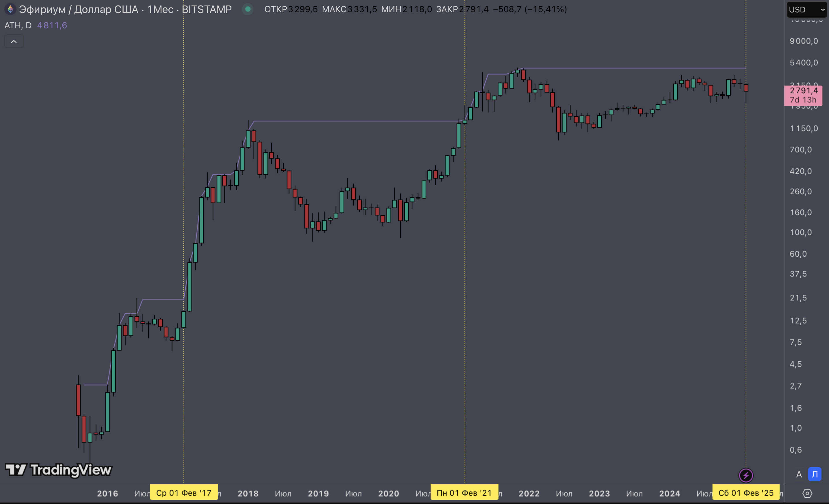Click the 'Ср 01 Фев '17' date marker
The height and width of the screenshot is (504, 829).
tap(184, 492)
